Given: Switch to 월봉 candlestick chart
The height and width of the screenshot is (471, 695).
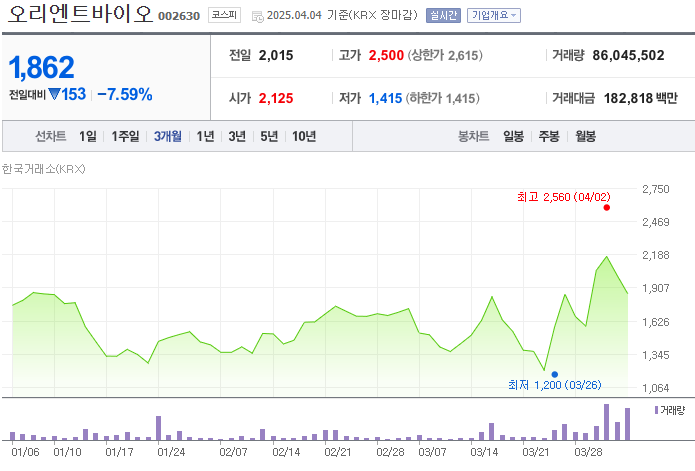Looking at the screenshot, I should coord(585,136).
